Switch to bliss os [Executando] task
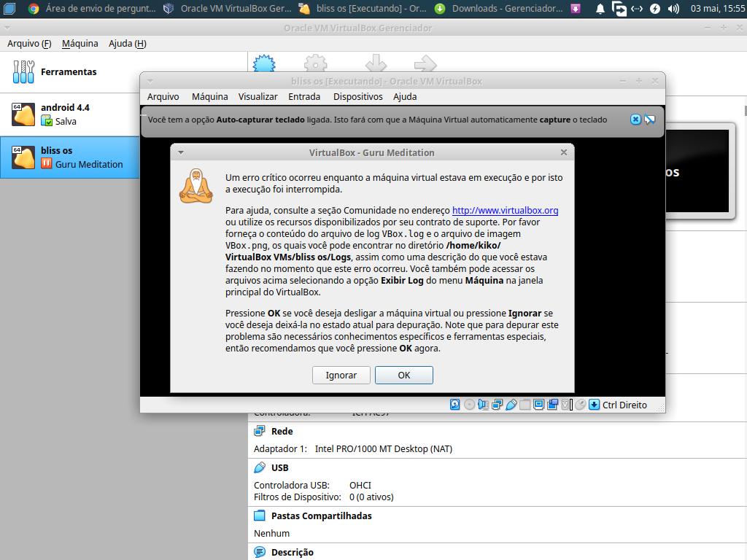747x560 pixels. pyautogui.click(x=363, y=9)
